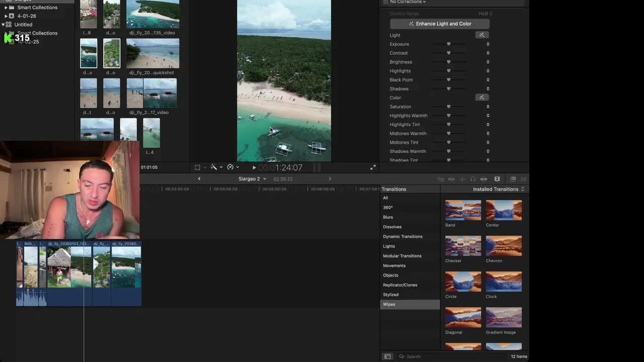Open the clip appearance filmstrip options

pos(497,179)
